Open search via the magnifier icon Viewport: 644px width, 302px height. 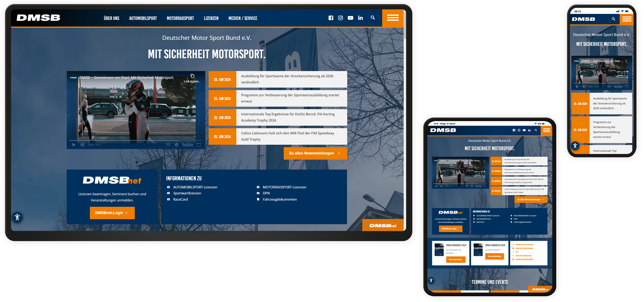[x=373, y=18]
